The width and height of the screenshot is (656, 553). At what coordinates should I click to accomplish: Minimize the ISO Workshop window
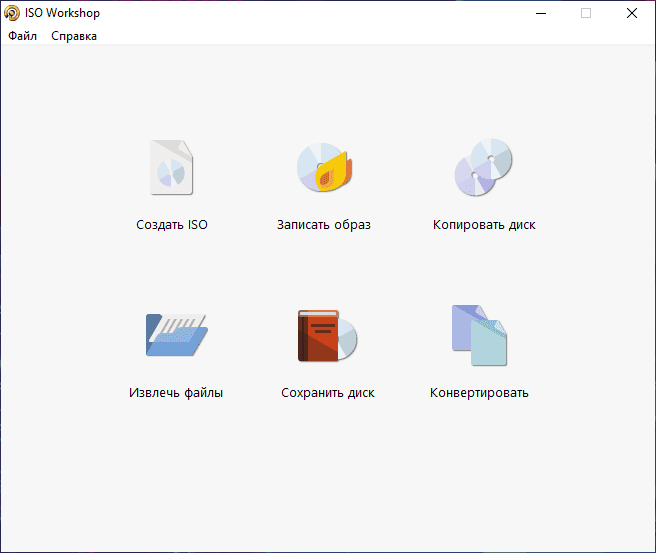pos(541,13)
